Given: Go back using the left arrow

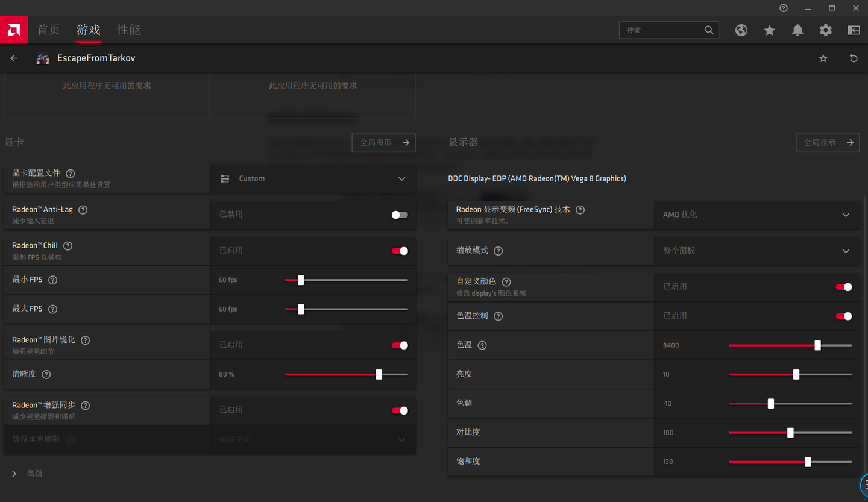Looking at the screenshot, I should coord(14,58).
